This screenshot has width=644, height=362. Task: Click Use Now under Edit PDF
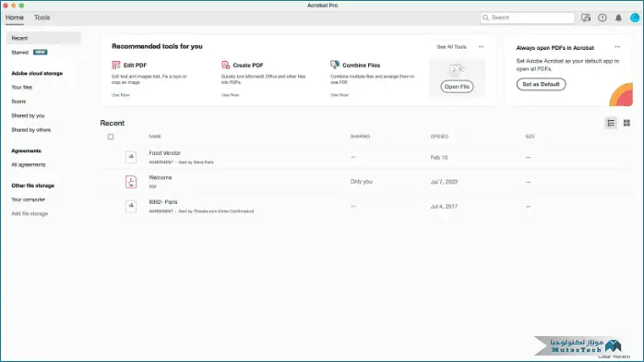coord(121,95)
